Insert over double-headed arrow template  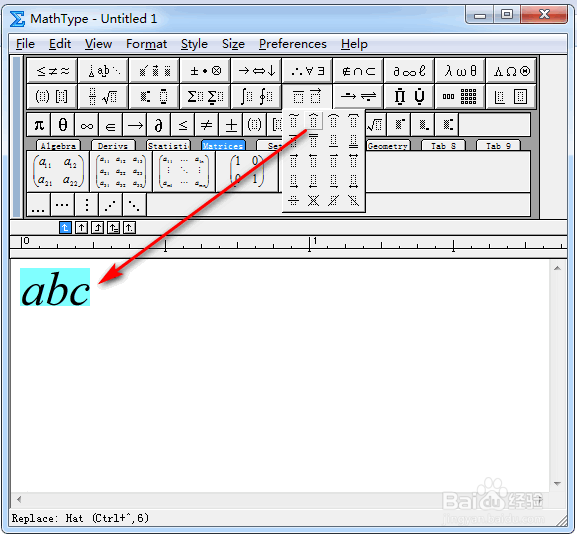(353, 161)
